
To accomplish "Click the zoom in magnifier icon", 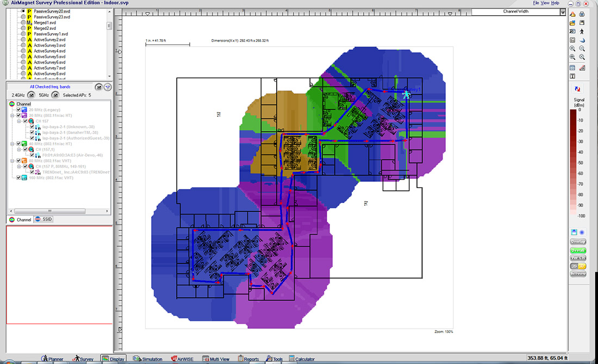I will (x=572, y=48).
